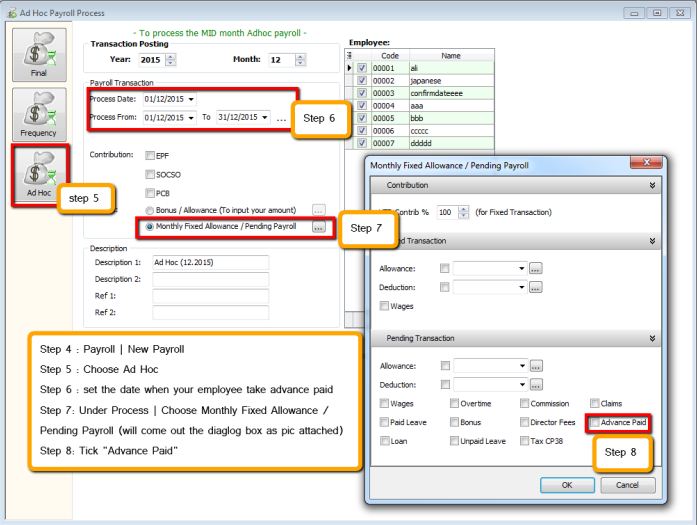This screenshot has height=525, width=697.
Task: Open ellipsis beside Monthly Fixed Allowance option
Action: (x=319, y=227)
